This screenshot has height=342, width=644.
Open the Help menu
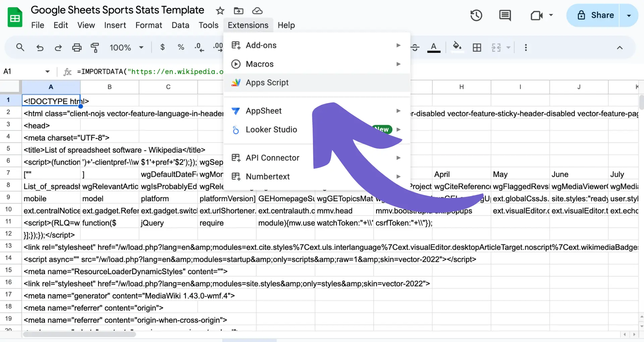[286, 25]
